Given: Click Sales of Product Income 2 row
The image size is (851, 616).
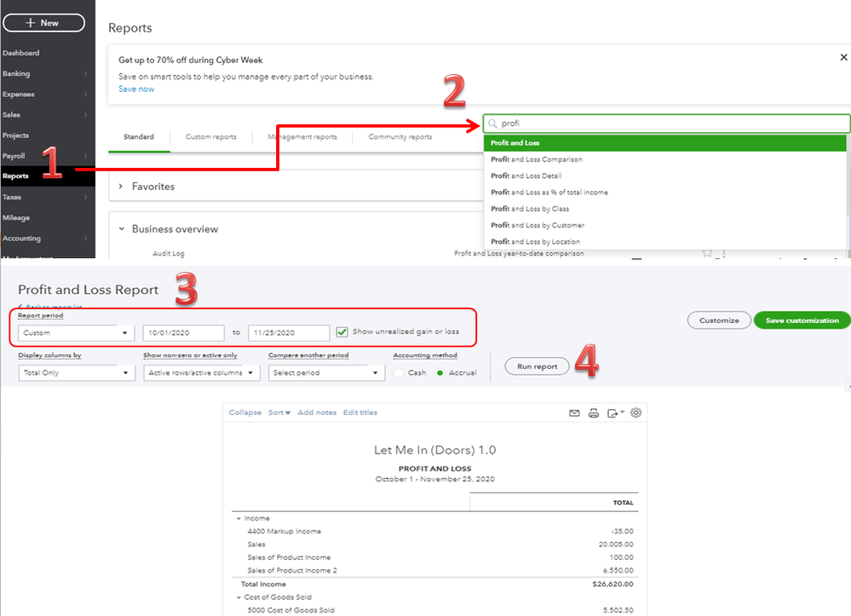Looking at the screenshot, I should click(434, 570).
